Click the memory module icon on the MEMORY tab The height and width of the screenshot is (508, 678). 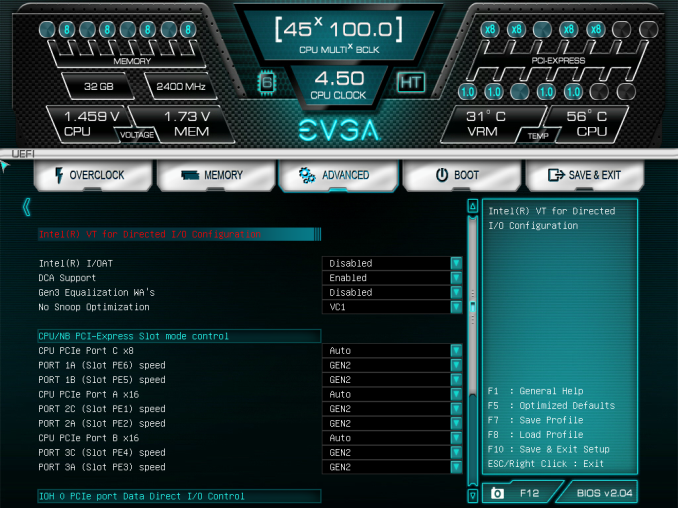(x=190, y=175)
